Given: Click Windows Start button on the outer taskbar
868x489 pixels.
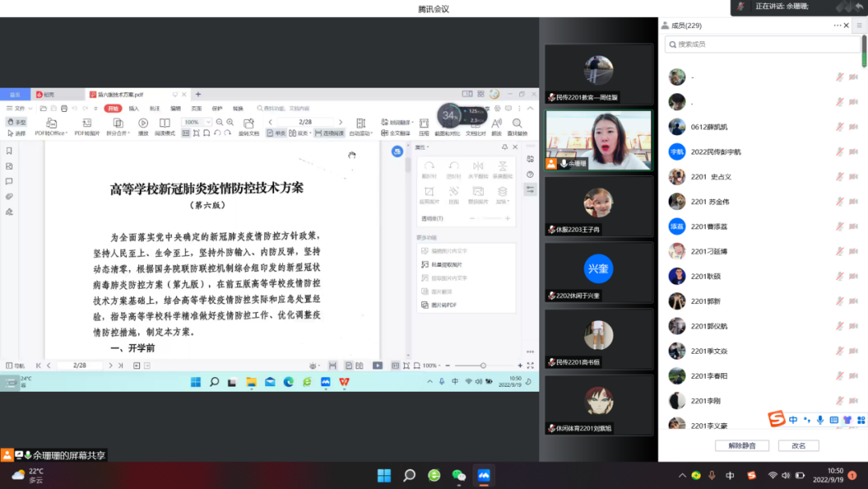Looking at the screenshot, I should point(384,475).
